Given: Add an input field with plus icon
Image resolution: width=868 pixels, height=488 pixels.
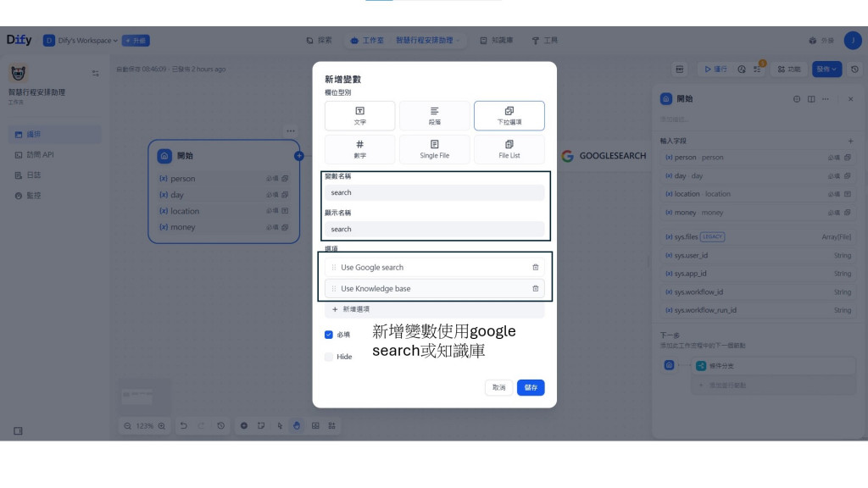Looking at the screenshot, I should (x=851, y=141).
